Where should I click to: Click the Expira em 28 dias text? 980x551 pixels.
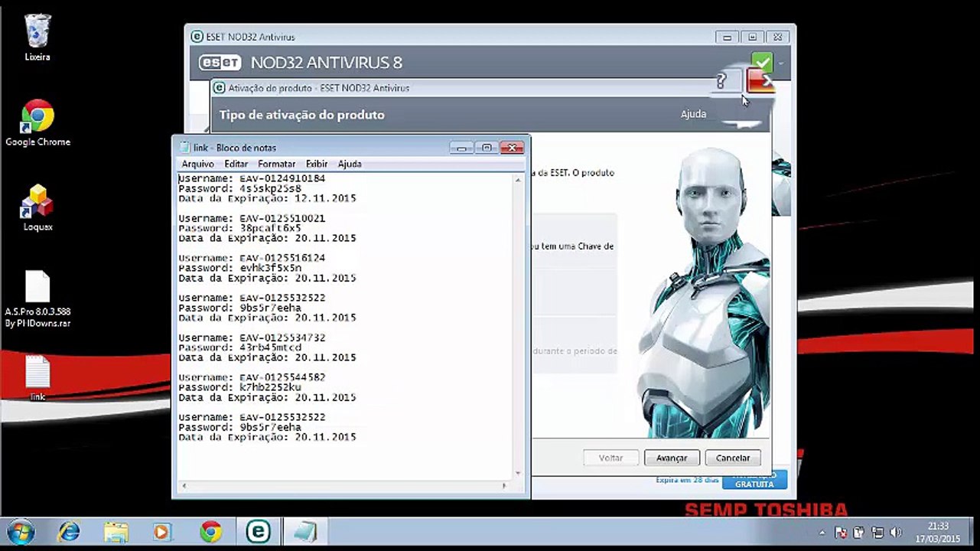(x=687, y=480)
